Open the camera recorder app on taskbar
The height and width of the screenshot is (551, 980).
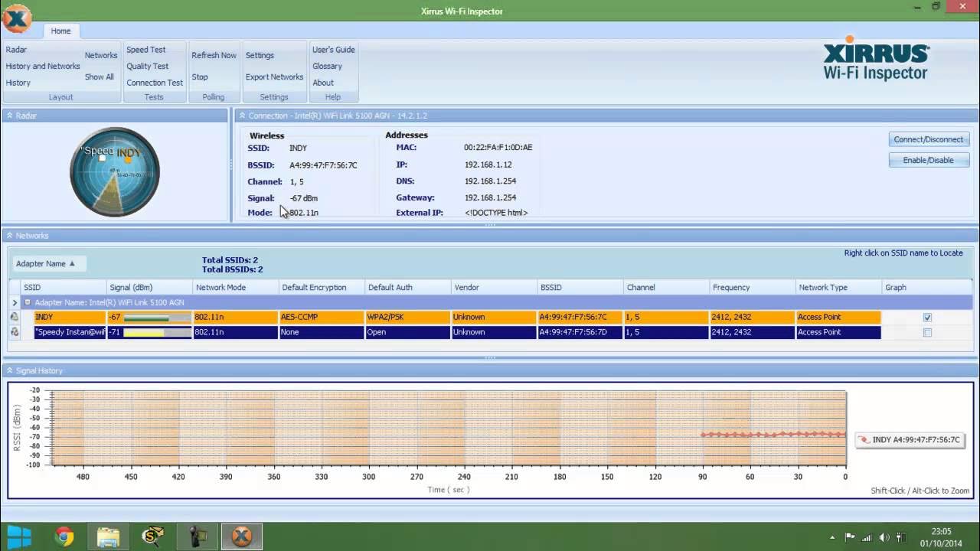(x=197, y=536)
